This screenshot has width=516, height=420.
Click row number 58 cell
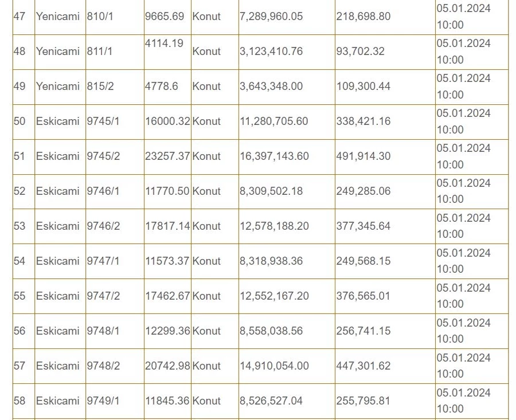click(24, 401)
